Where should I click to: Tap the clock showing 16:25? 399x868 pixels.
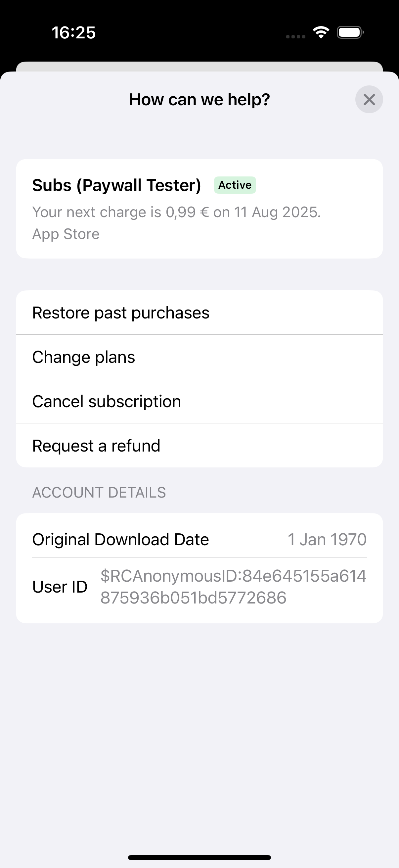tap(74, 32)
